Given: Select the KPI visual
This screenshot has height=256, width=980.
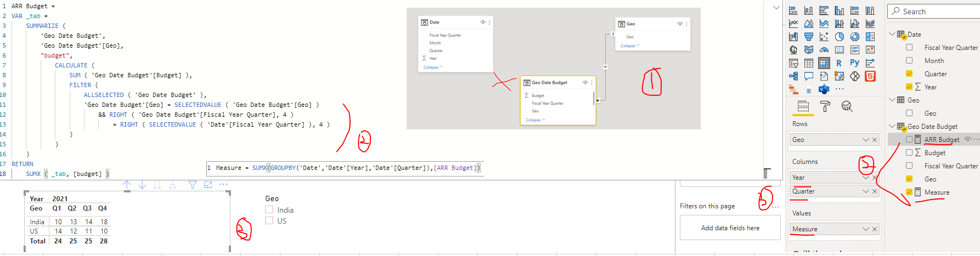Looking at the screenshot, I should [870, 50].
